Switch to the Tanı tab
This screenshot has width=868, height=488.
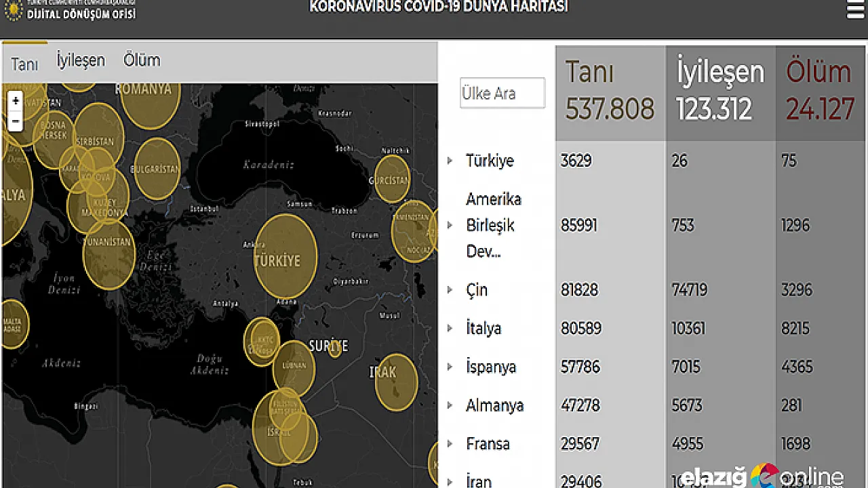24,64
